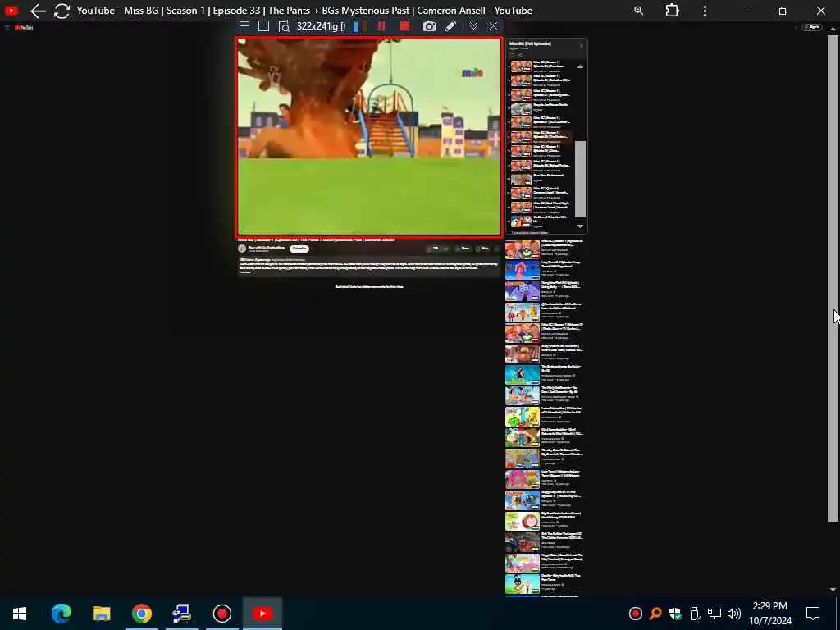The width and height of the screenshot is (840, 630).
Task: Click the USB safely remove tray icon
Action: (694, 614)
